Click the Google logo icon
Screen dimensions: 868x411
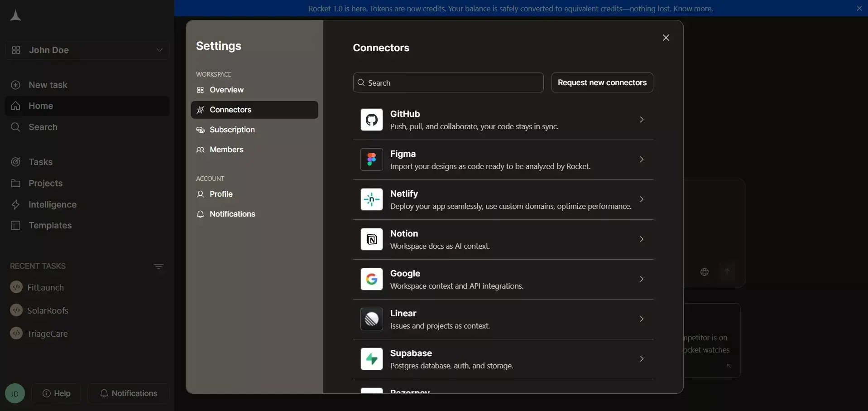click(372, 279)
